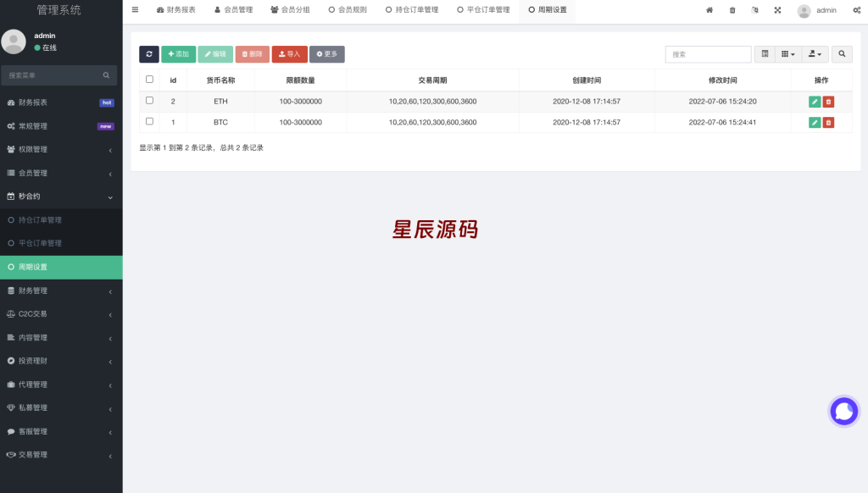Click the green 添加 add button
Viewport: 868px width, 493px height.
tap(178, 54)
